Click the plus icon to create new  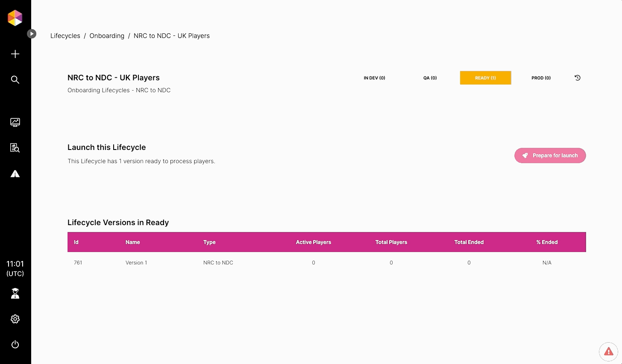(x=15, y=54)
